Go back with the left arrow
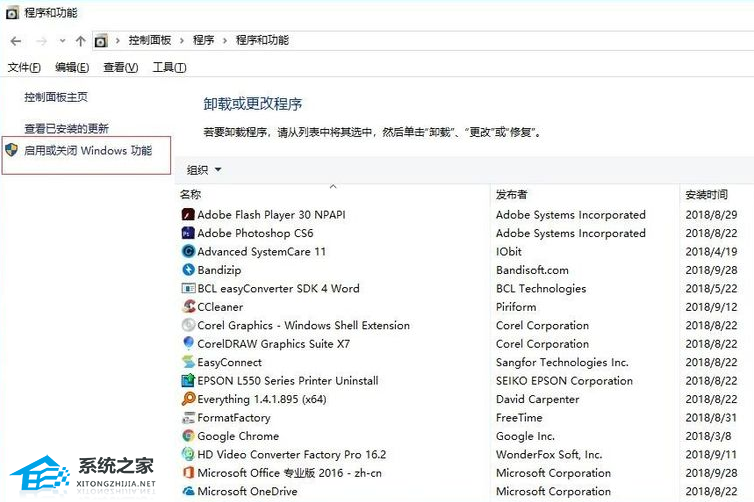The width and height of the screenshot is (754, 502). (x=16, y=41)
